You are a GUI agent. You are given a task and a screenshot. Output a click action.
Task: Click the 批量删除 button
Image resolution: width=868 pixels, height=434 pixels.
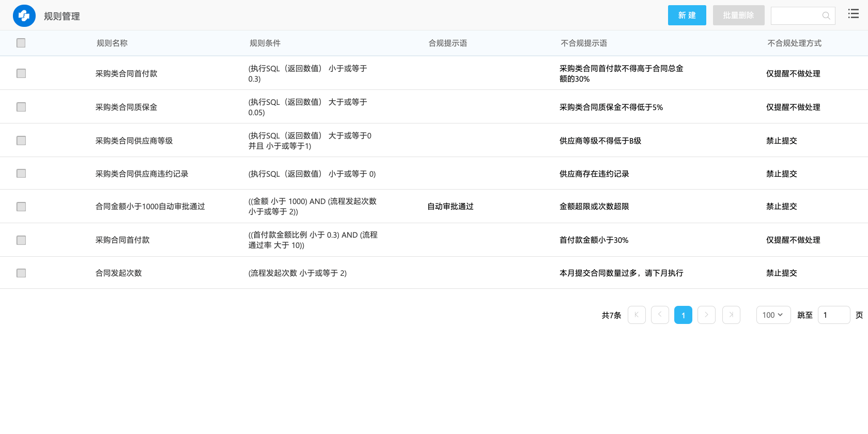739,16
